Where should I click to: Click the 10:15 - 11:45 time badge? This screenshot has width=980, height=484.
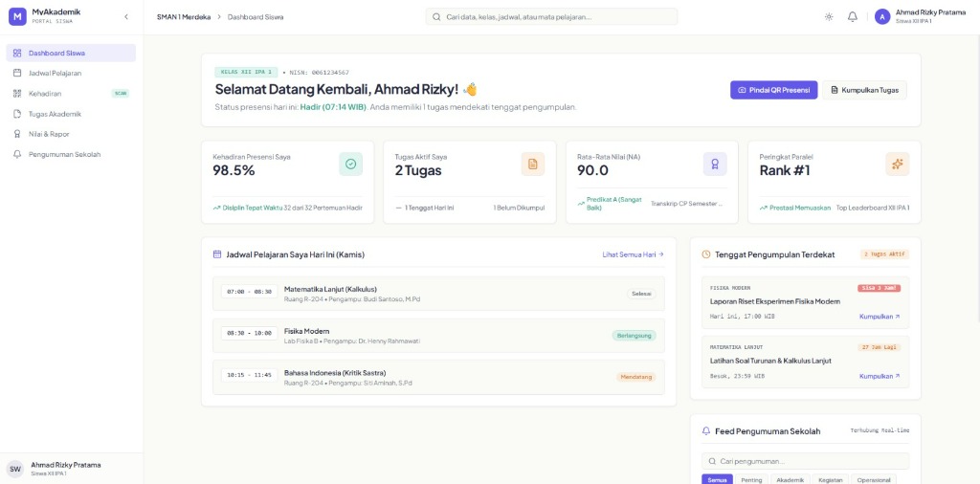250,375
